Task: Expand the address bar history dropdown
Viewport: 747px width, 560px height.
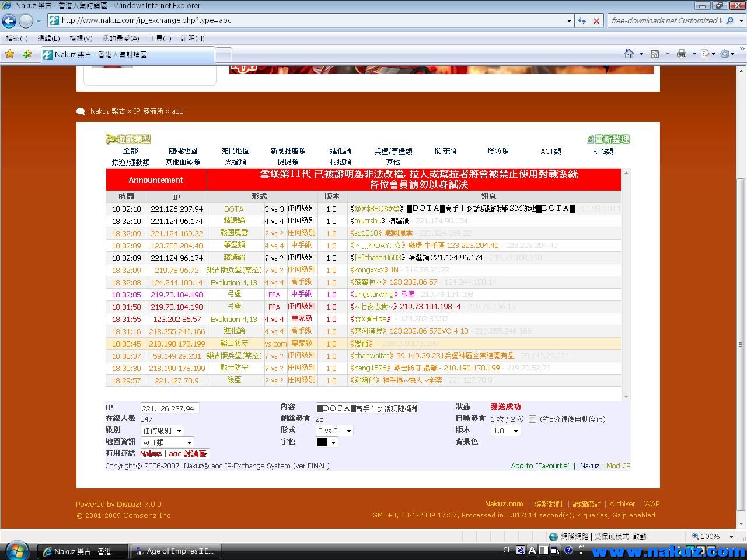Action: pos(569,20)
